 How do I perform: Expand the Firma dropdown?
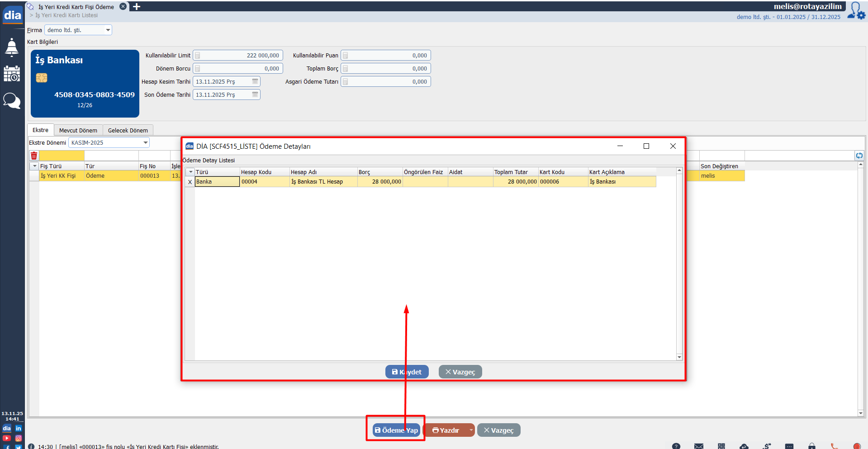(108, 30)
